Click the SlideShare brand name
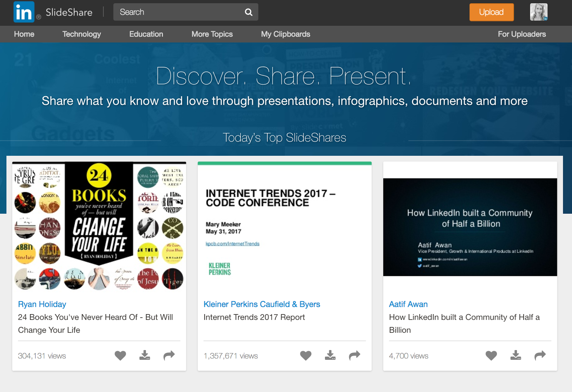Viewport: 572px width, 392px height. (x=69, y=13)
